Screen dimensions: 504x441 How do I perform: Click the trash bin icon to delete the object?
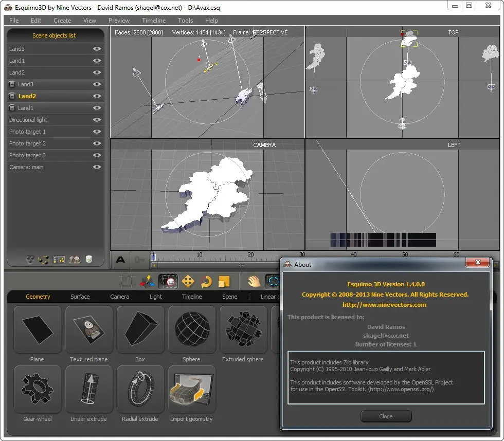[89, 259]
